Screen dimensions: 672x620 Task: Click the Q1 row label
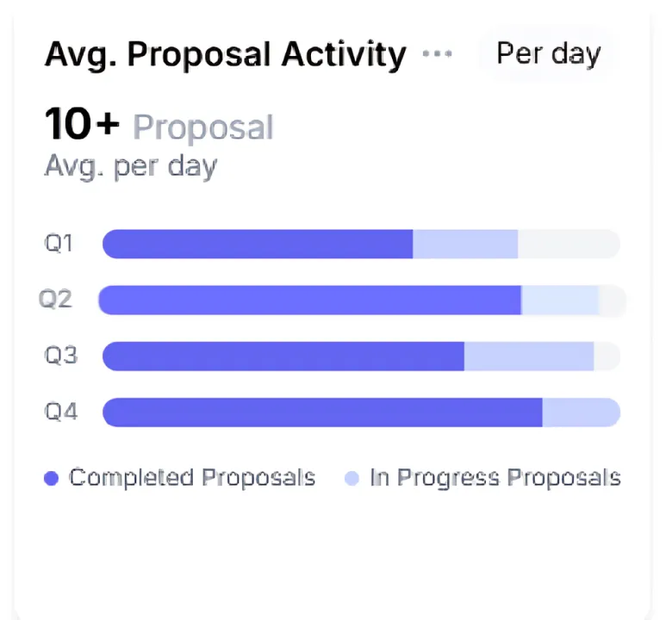coord(59,244)
